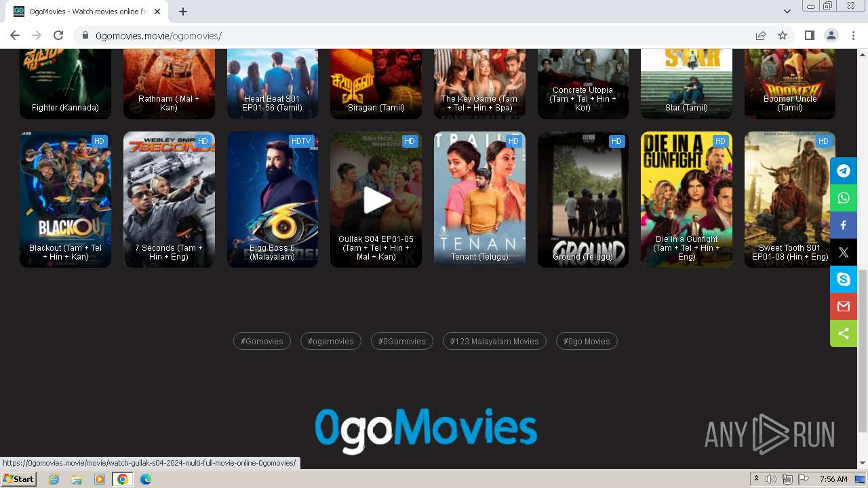Show hidden system tray icons

tap(756, 479)
